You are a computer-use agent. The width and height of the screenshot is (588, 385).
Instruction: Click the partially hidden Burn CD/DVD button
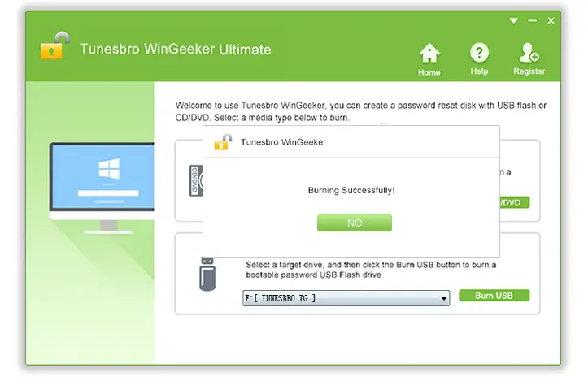point(514,202)
